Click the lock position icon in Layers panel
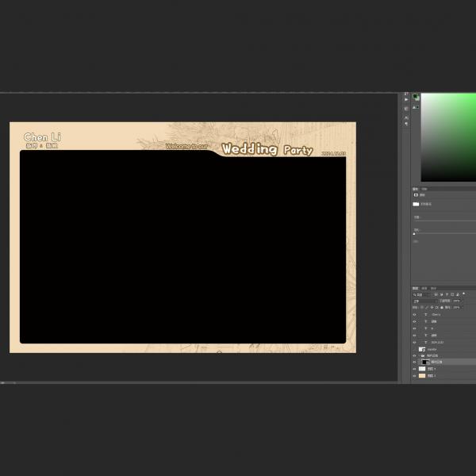This screenshot has height=476, width=476. click(x=432, y=308)
